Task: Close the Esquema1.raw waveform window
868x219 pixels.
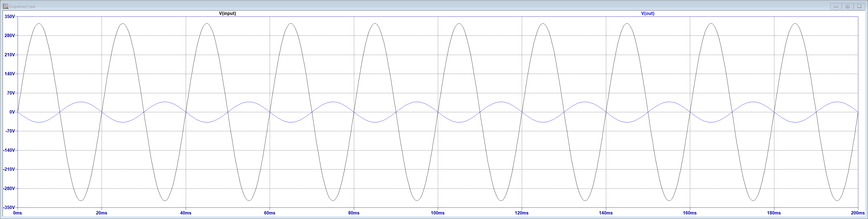Action: tap(859, 6)
